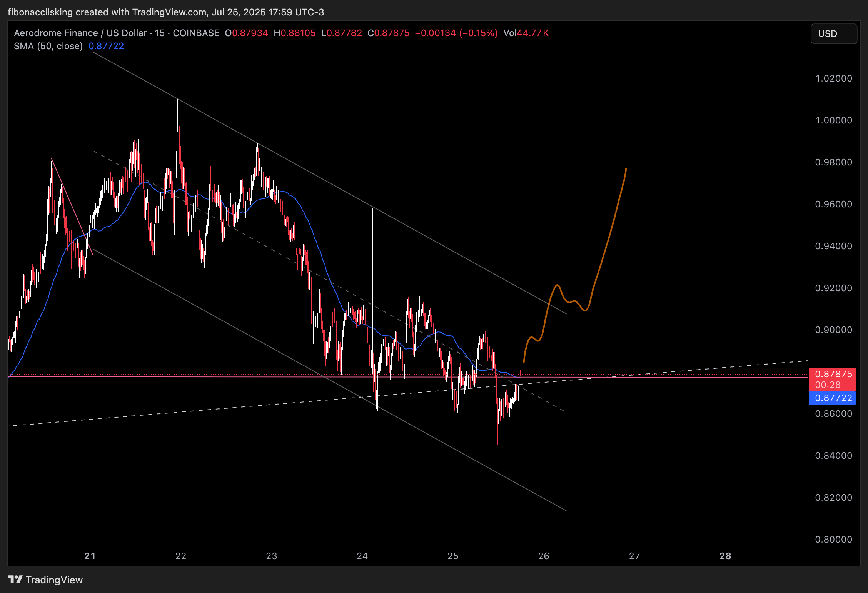Image resolution: width=868 pixels, height=593 pixels.
Task: Click the 1.02000 price axis label
Action: 834,78
